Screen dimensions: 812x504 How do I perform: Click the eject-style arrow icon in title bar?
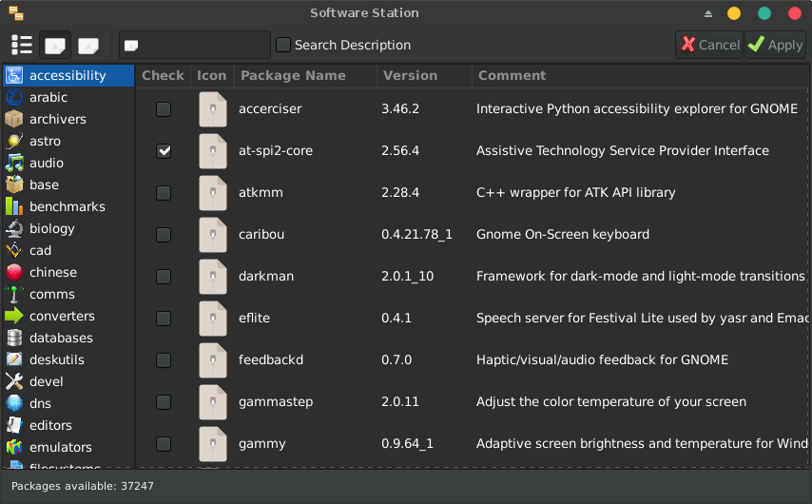coord(708,14)
